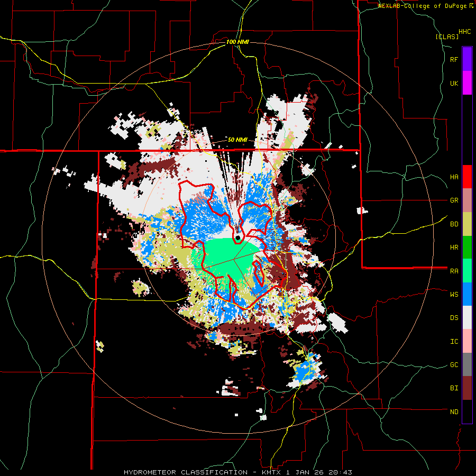
Task: Pick the HR dark green legend swatch
Action: coord(467,248)
